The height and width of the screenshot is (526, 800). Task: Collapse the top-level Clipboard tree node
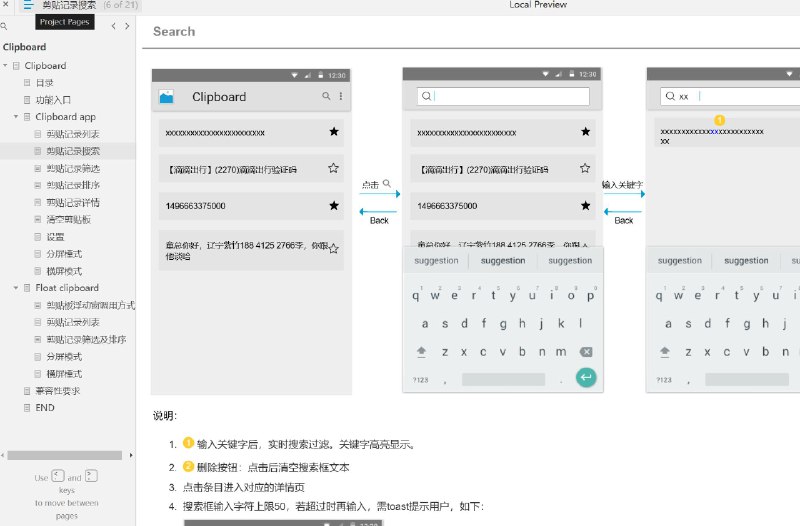click(x=5, y=66)
